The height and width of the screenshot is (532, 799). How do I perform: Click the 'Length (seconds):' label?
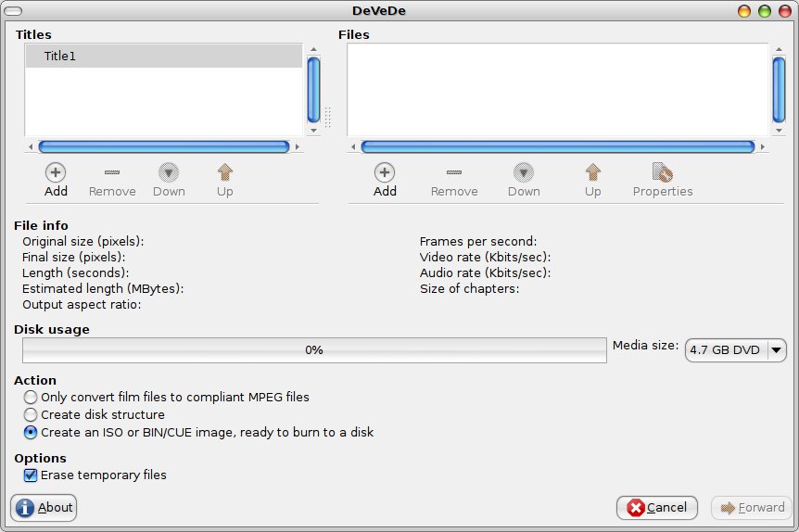pyautogui.click(x=75, y=273)
